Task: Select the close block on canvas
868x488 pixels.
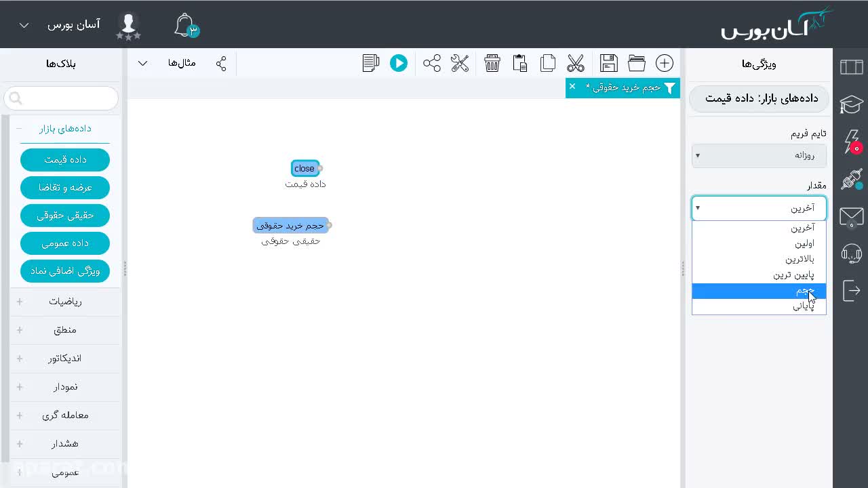Action: pyautogui.click(x=304, y=169)
